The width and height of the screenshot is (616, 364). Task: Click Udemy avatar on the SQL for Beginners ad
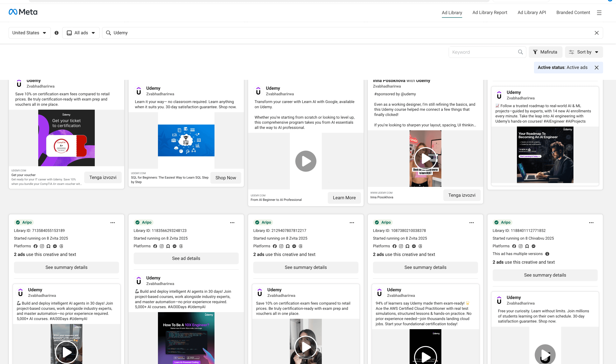[139, 91]
